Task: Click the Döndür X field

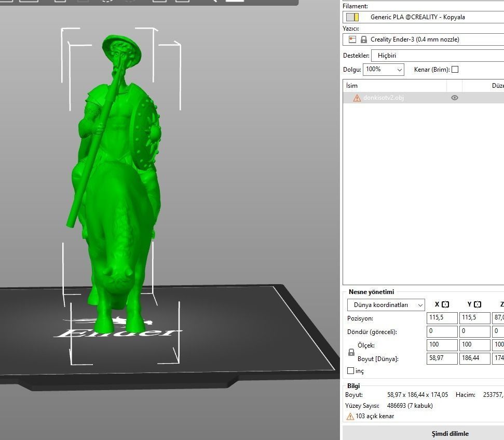Action: pos(442,331)
